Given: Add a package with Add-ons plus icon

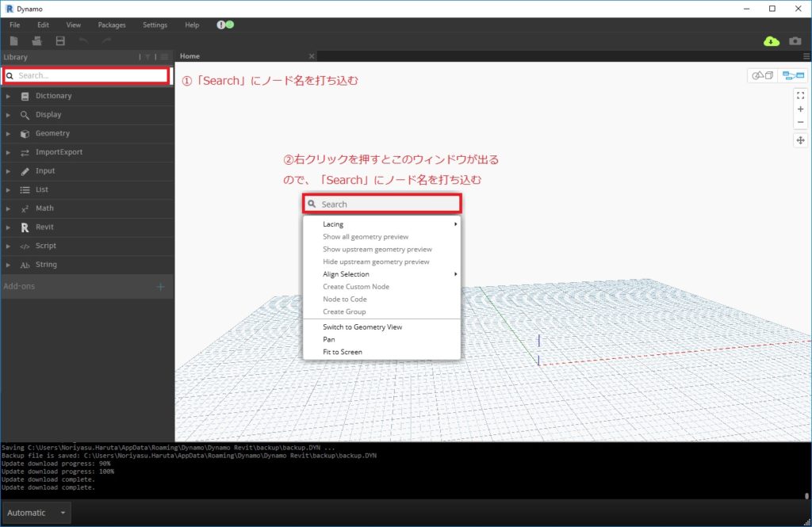Looking at the screenshot, I should point(160,286).
